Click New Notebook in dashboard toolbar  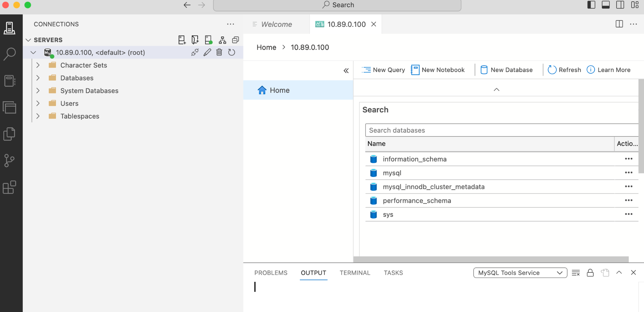pos(438,70)
